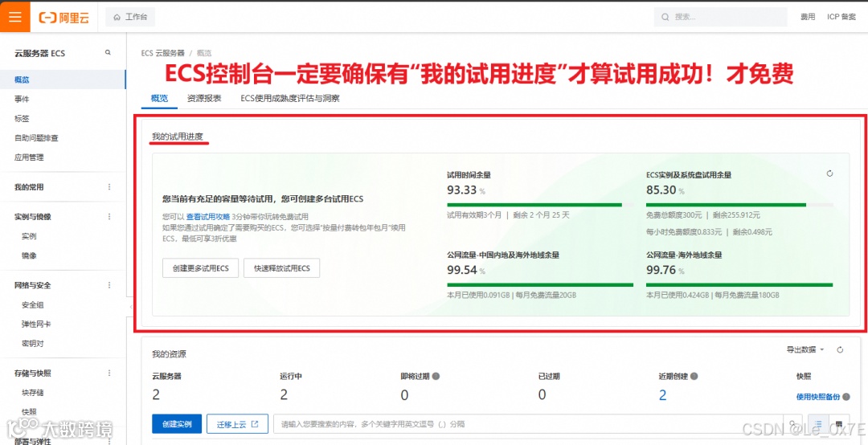Viewport: 868px width, 445px height.
Task: Click the 云服务器 count 2
Action: pos(157,394)
